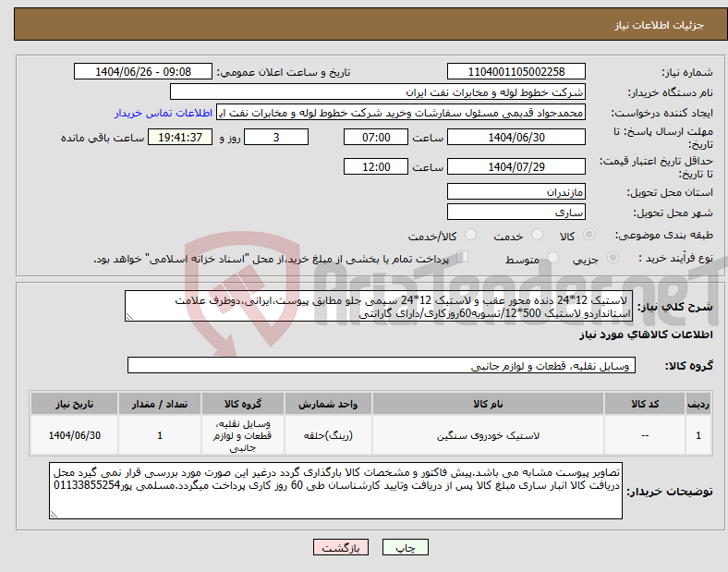
Task: Click the نام کالا column header
Action: pos(488,404)
